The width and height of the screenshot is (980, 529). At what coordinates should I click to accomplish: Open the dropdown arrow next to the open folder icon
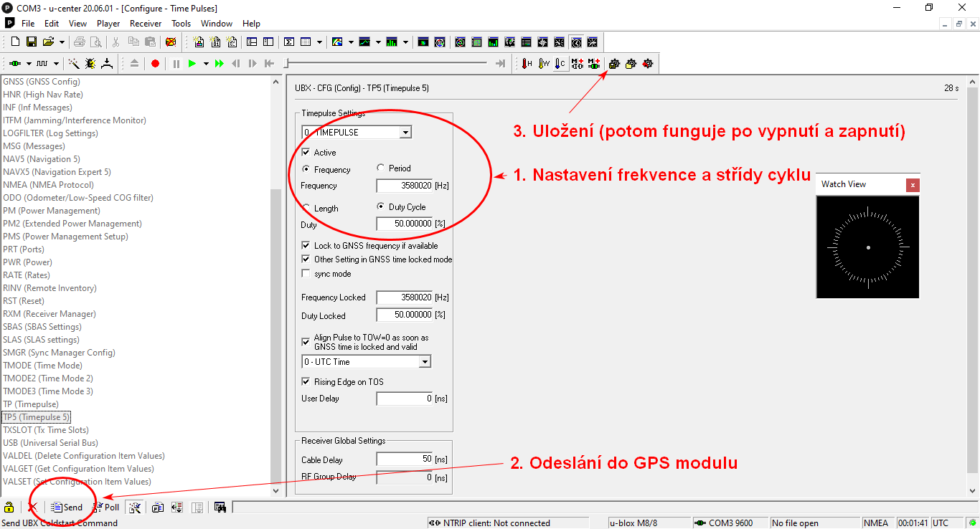coord(62,42)
